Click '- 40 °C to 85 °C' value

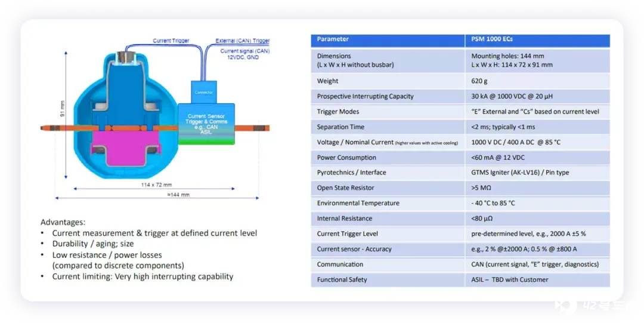tap(493, 203)
